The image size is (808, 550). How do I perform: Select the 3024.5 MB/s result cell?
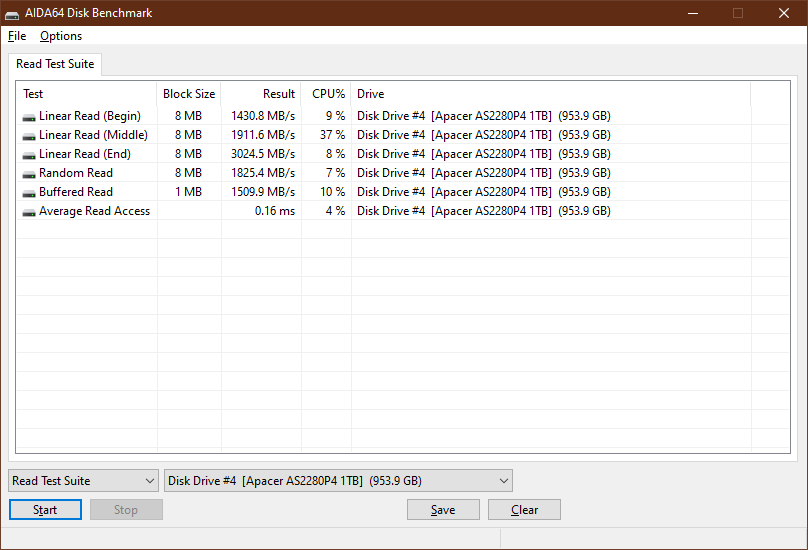263,154
